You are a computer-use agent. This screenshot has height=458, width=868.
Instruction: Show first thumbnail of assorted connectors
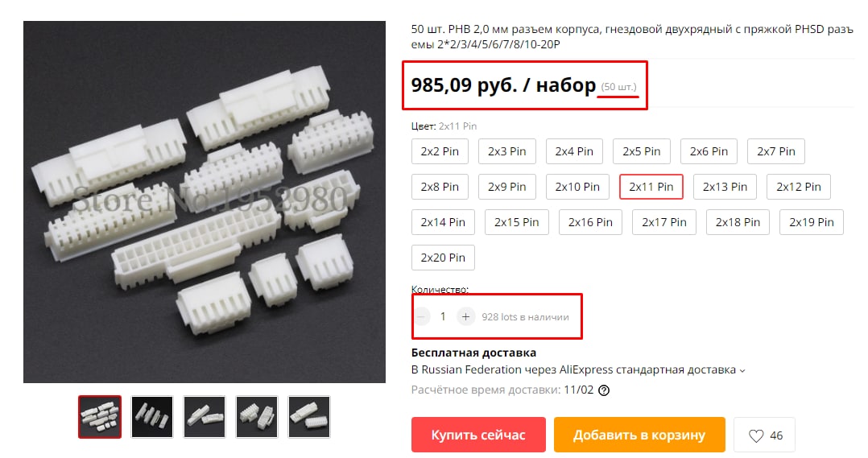click(x=100, y=417)
